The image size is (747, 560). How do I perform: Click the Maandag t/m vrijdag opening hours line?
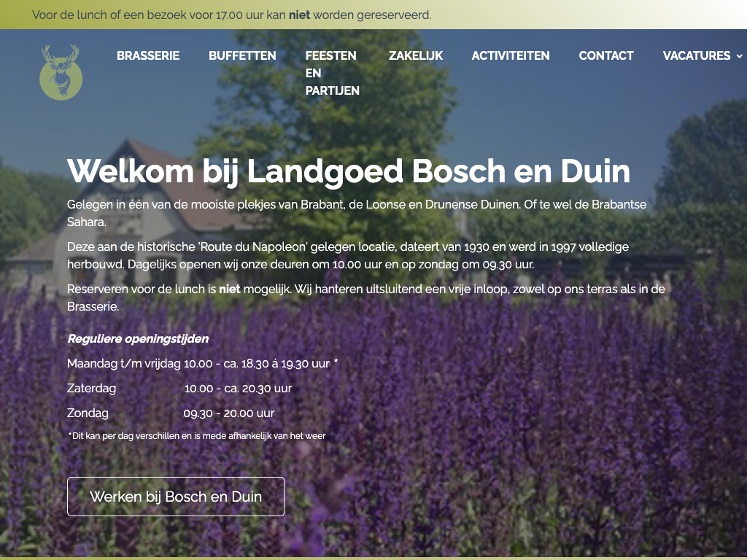(x=203, y=363)
